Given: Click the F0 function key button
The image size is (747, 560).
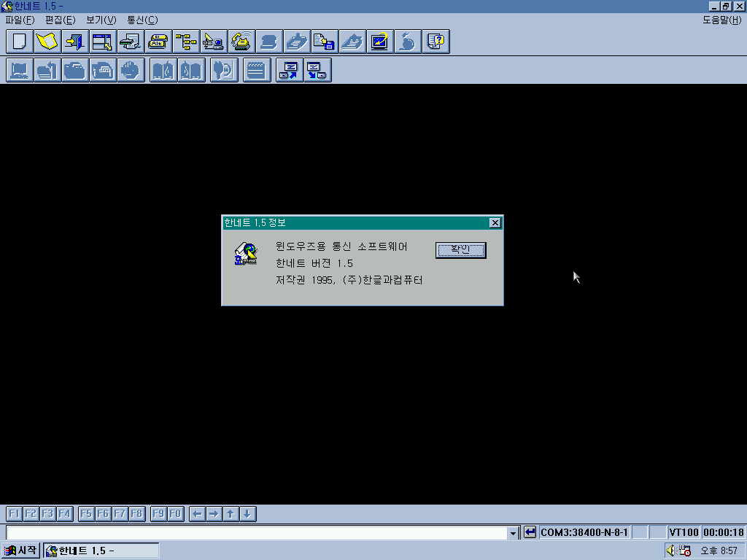Looking at the screenshot, I should pyautogui.click(x=175, y=514).
